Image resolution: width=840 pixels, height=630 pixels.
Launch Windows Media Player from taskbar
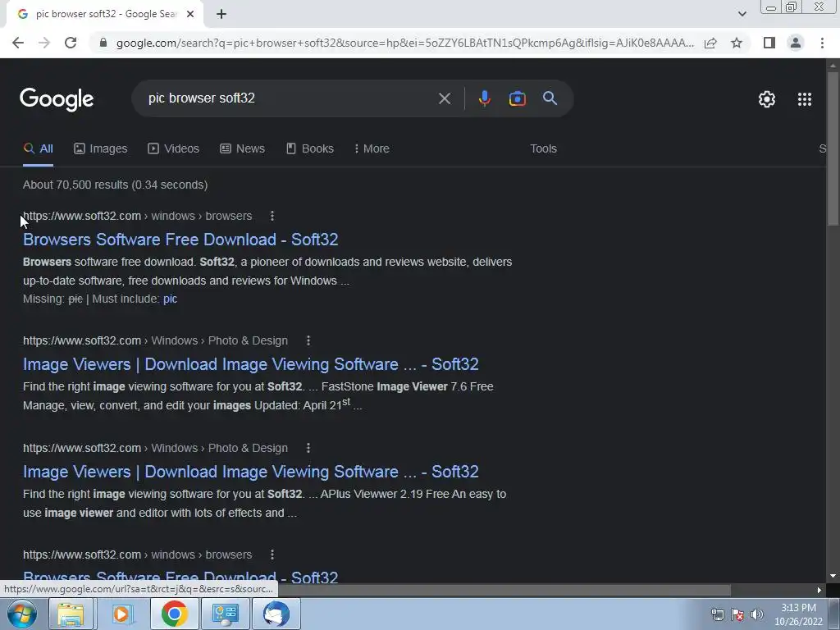pyautogui.click(x=122, y=614)
